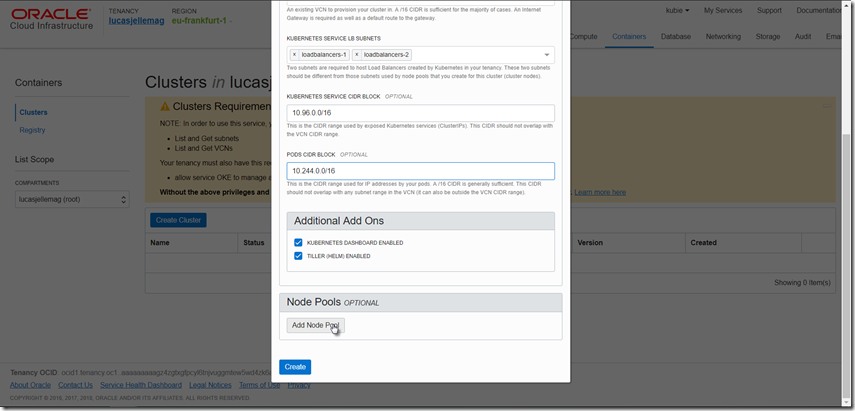Click the Status column header

254,243
